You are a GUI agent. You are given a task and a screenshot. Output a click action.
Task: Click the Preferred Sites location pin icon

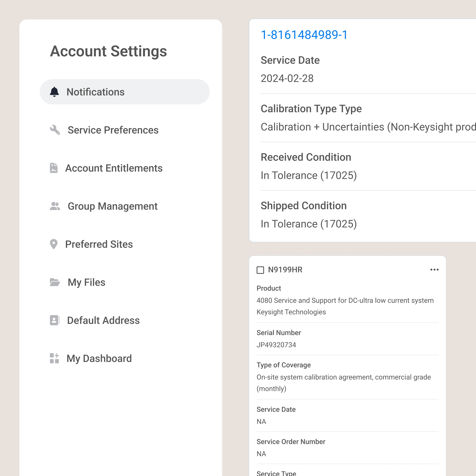coord(54,244)
